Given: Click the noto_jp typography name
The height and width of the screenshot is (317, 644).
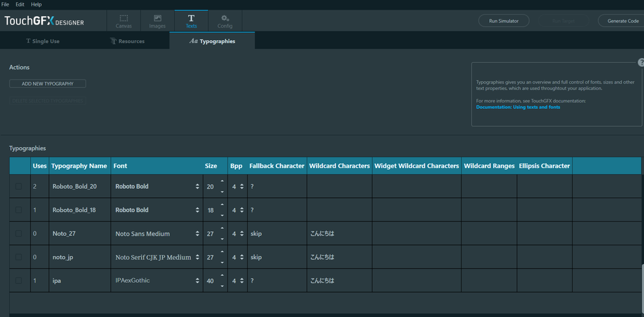Looking at the screenshot, I should click(63, 258).
